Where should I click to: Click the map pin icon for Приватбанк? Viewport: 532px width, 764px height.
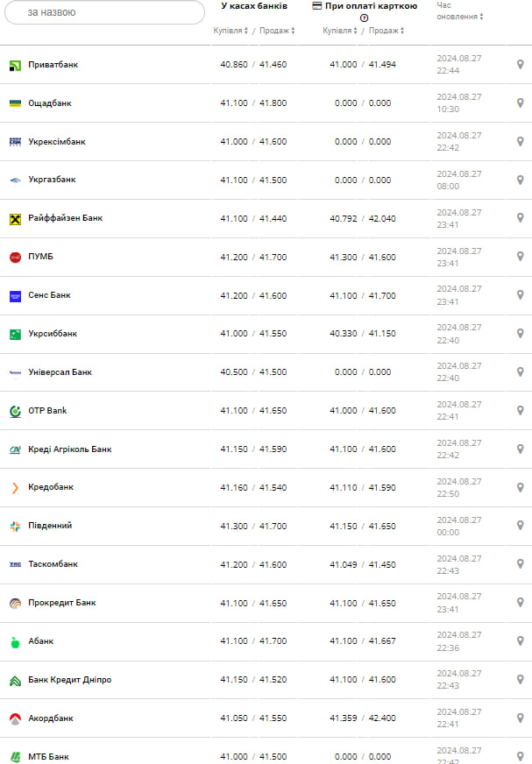[520, 65]
